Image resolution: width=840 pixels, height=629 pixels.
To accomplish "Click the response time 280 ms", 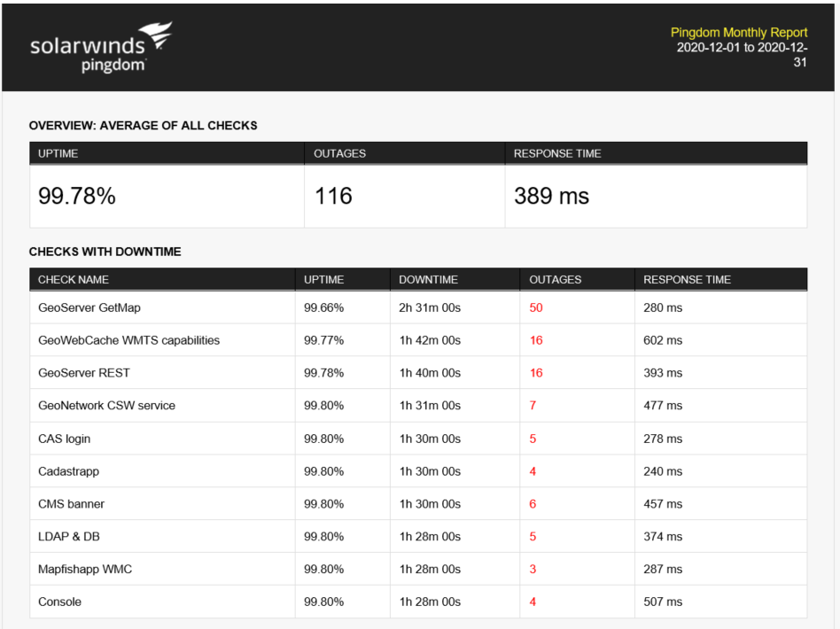I will tap(663, 308).
